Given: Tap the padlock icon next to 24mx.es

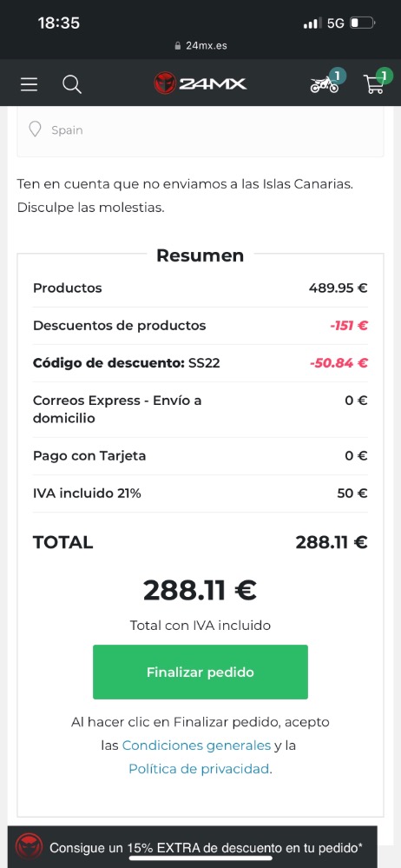Looking at the screenshot, I should (178, 46).
